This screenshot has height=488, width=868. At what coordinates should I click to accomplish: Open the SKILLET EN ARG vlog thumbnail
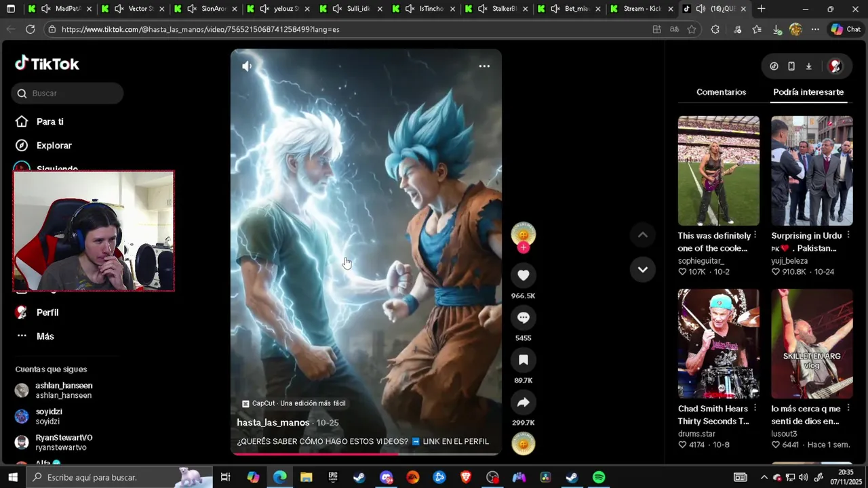click(812, 344)
